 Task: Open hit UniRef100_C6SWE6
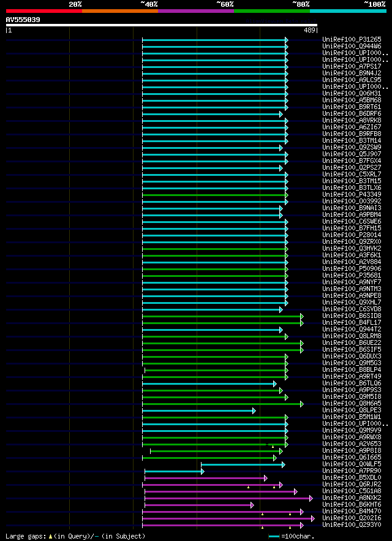pos(352,221)
